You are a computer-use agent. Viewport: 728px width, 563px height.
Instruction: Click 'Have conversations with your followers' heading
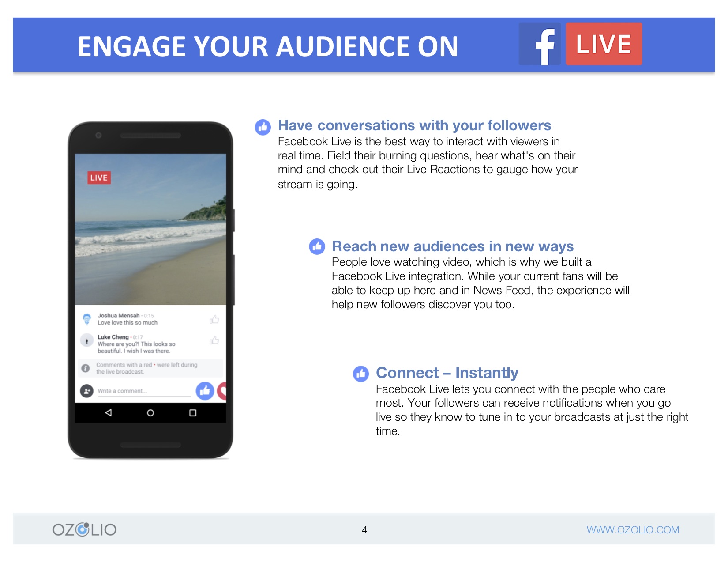(415, 125)
